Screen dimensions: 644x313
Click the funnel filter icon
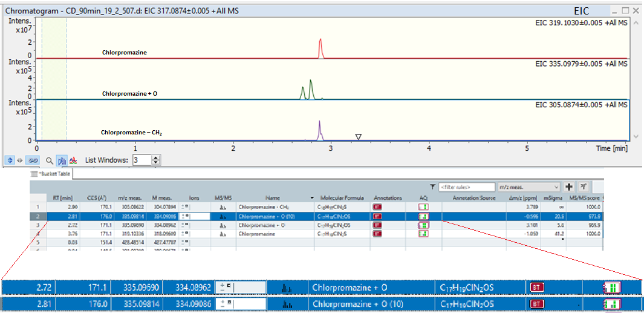click(x=432, y=186)
